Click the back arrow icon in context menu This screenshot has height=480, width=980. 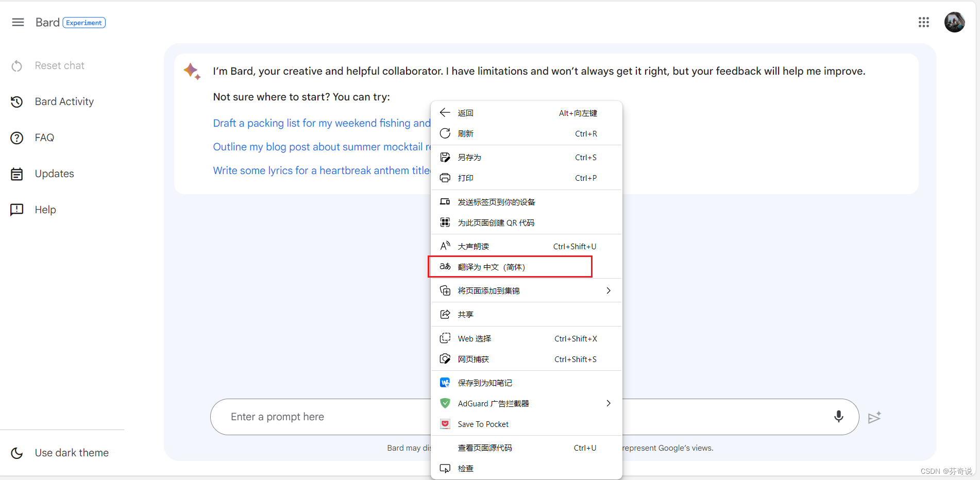coord(445,113)
